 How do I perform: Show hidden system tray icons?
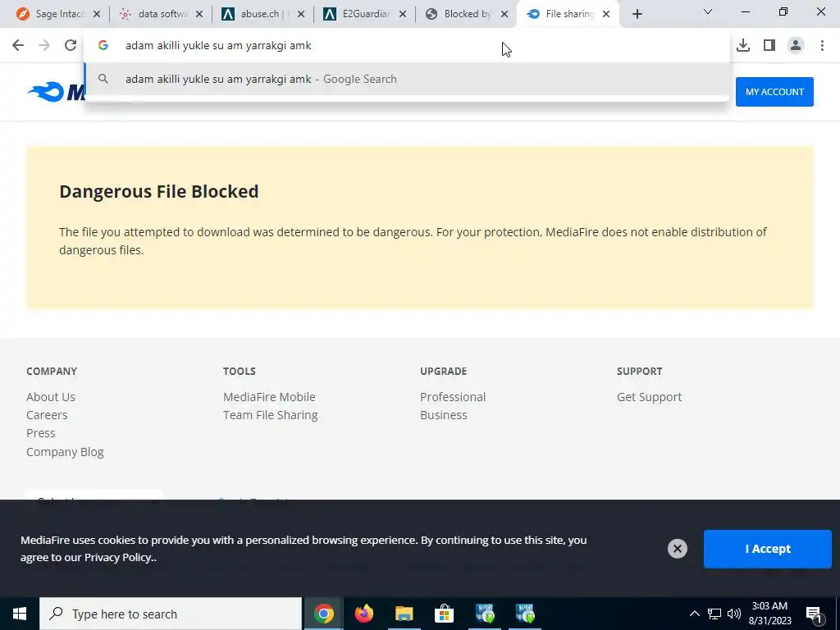pyautogui.click(x=694, y=614)
